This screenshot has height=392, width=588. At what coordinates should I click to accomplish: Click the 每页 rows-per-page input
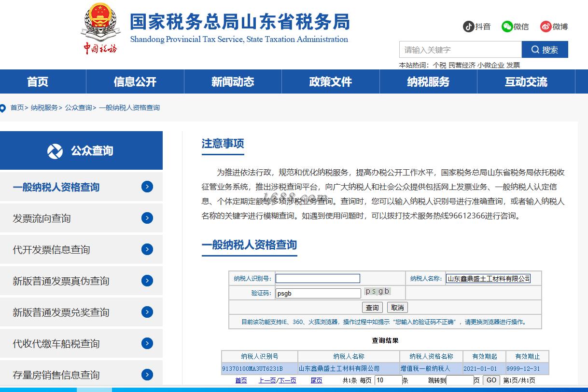click(388, 380)
